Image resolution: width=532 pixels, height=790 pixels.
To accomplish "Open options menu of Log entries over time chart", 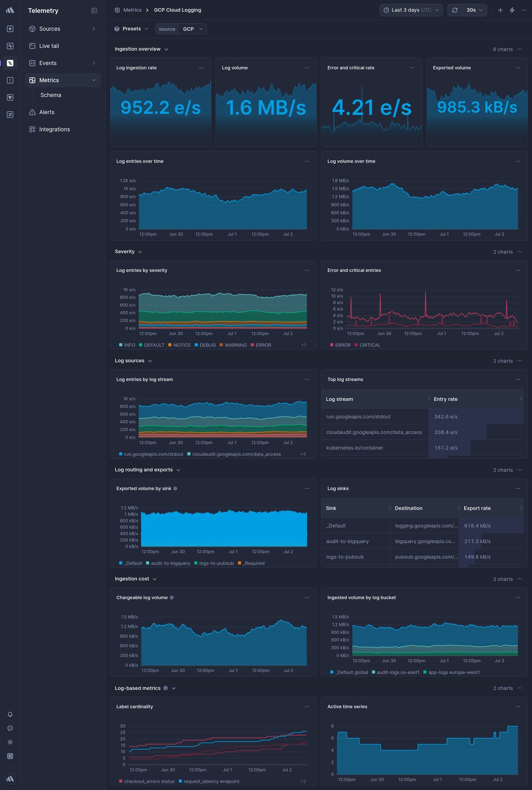I will click(307, 161).
